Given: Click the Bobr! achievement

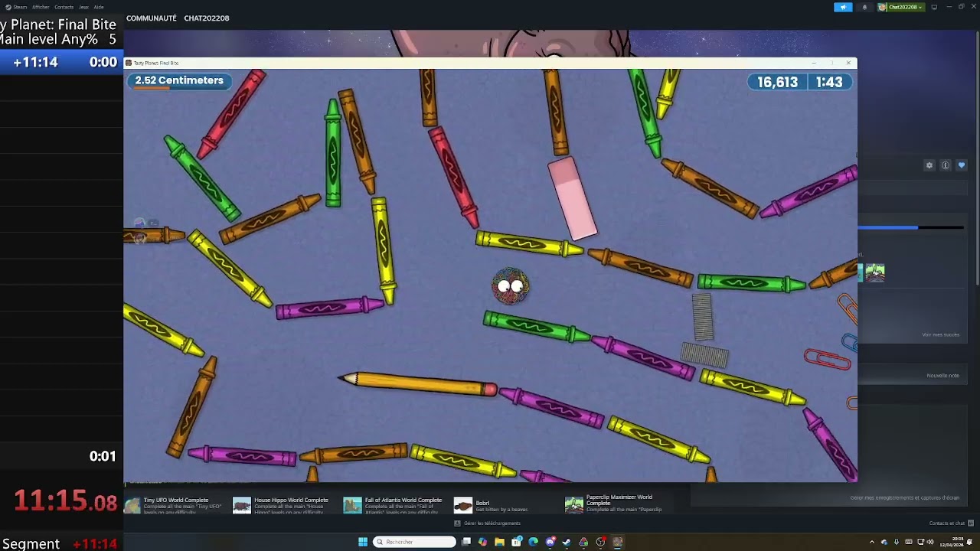Looking at the screenshot, I should click(490, 505).
